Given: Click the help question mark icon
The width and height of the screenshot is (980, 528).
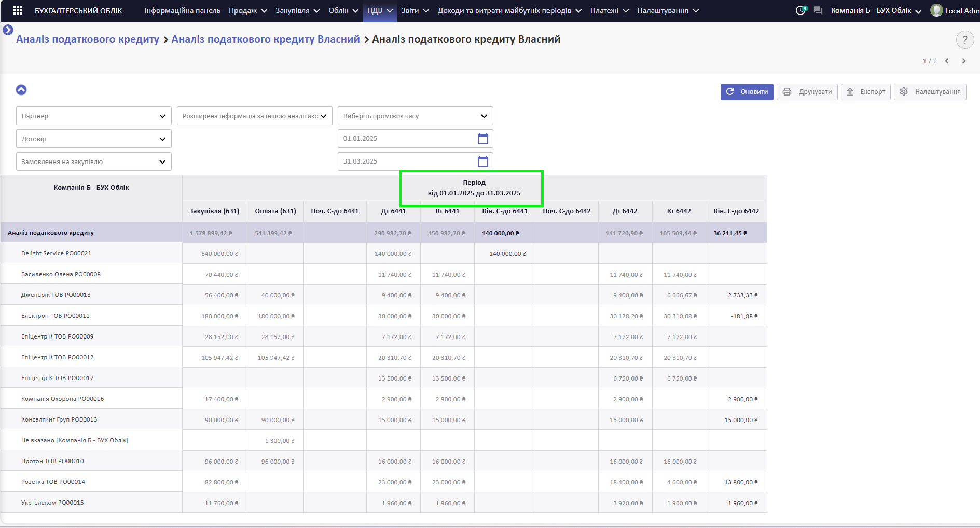Looking at the screenshot, I should click(965, 39).
